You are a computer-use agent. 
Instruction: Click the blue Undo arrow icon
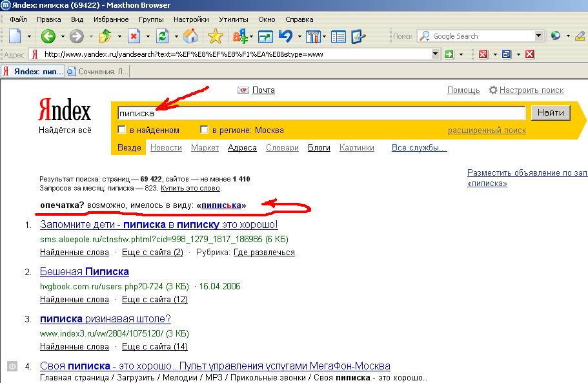pos(285,36)
